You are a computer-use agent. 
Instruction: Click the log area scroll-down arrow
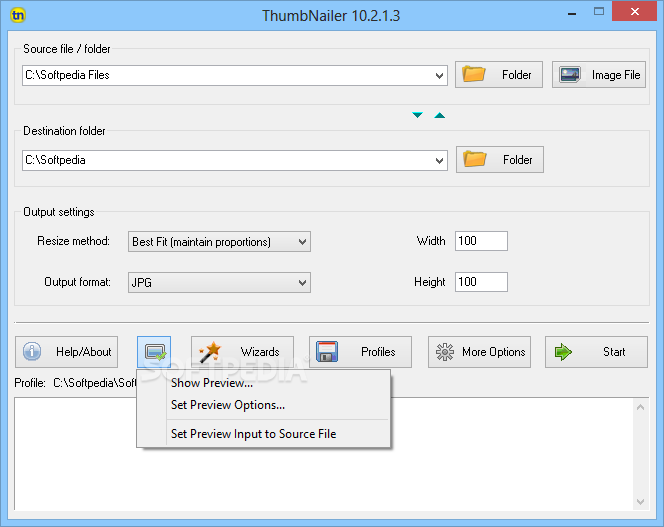[x=640, y=502]
